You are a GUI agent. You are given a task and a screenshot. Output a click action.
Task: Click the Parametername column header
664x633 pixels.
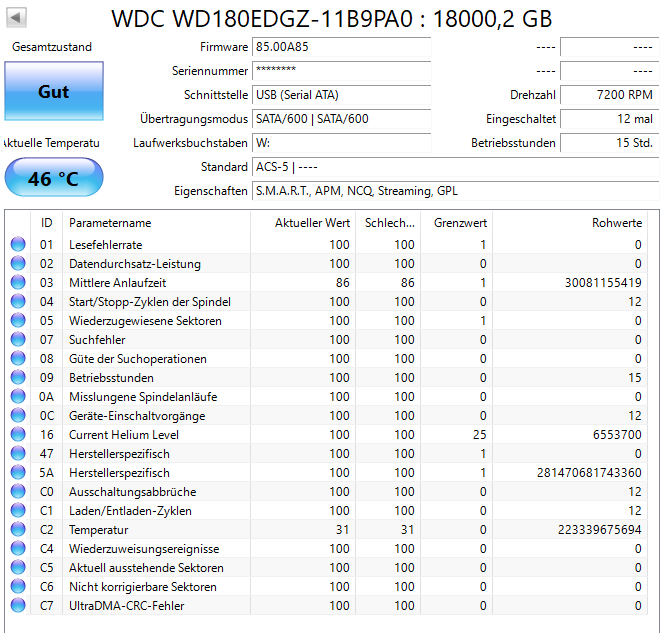click(x=156, y=223)
